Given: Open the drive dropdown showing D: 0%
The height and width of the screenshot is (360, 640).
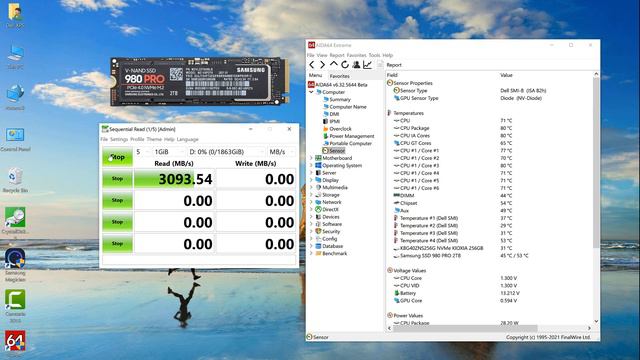Looking at the screenshot, I should (226, 152).
